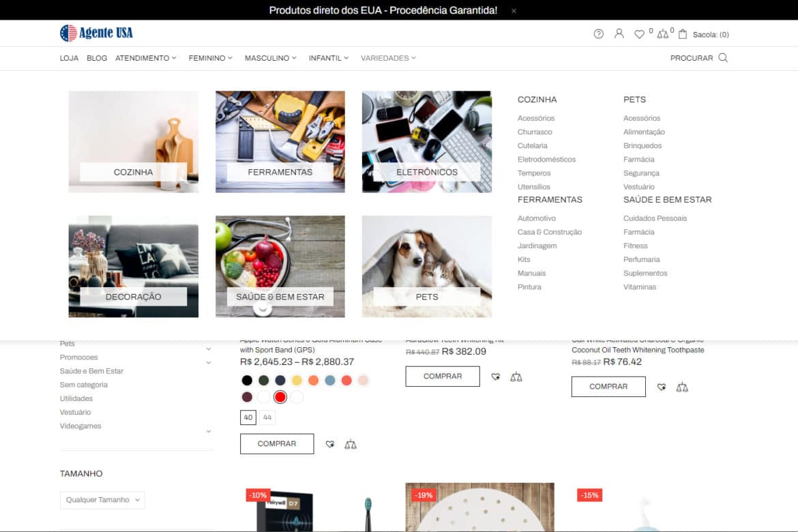Add Coconut Oil toothpaste to wishlist
The height and width of the screenshot is (532, 798).
click(662, 387)
